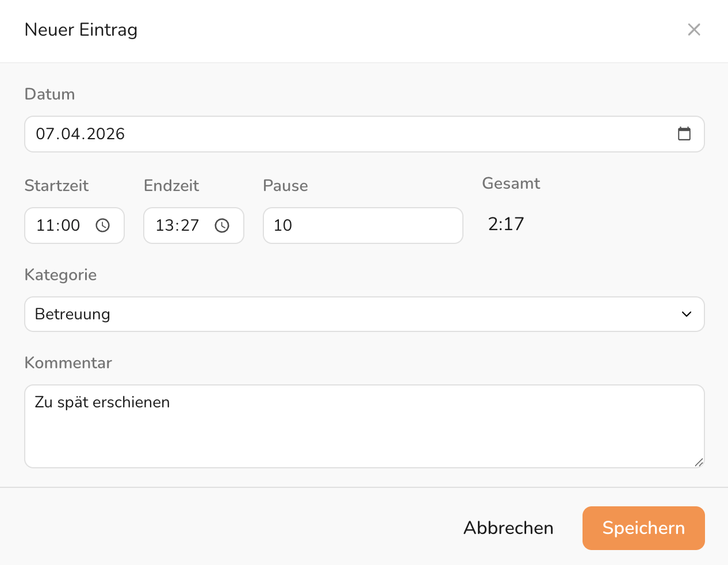
Task: Close the Neuer Eintrag dialog
Action: [694, 30]
